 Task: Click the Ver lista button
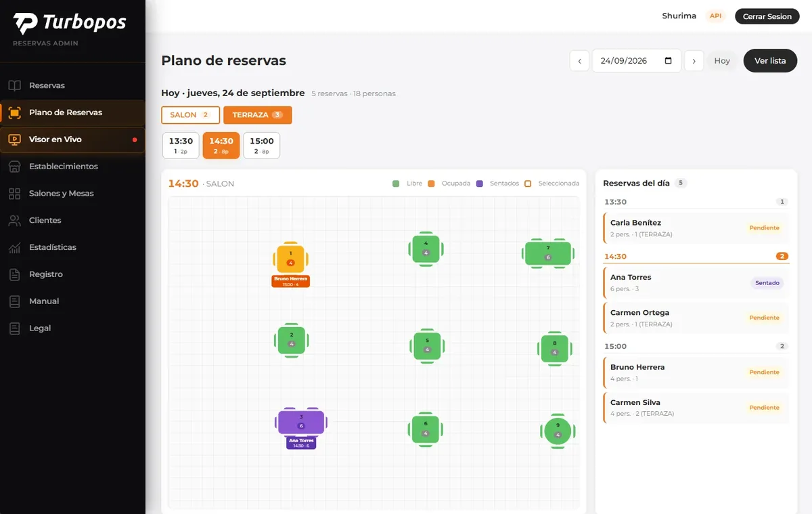coord(770,61)
